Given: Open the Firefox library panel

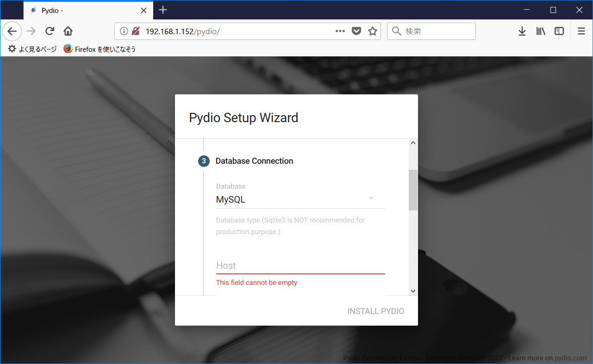Looking at the screenshot, I should click(x=540, y=31).
